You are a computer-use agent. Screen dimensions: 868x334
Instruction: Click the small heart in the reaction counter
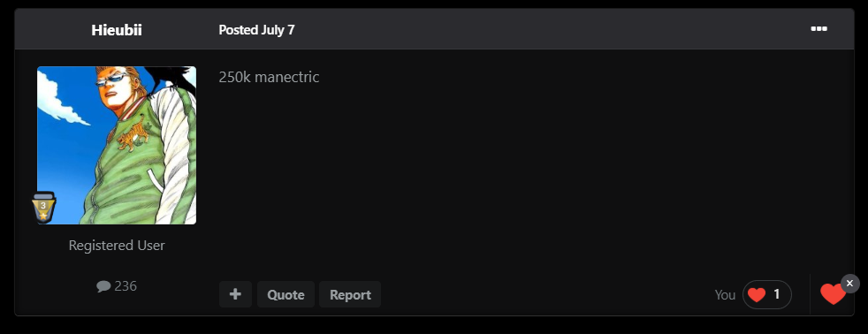pyautogui.click(x=756, y=295)
